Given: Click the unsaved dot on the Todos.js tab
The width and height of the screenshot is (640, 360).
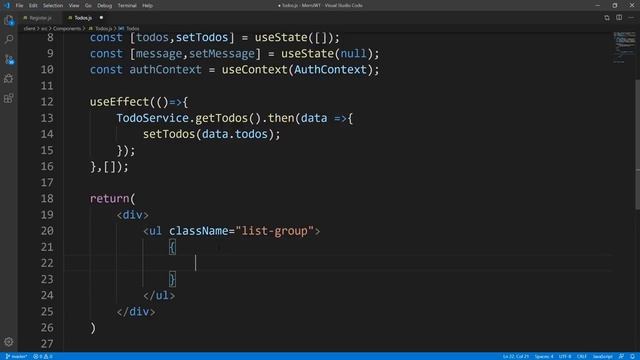Looking at the screenshot, I should tap(101, 18).
